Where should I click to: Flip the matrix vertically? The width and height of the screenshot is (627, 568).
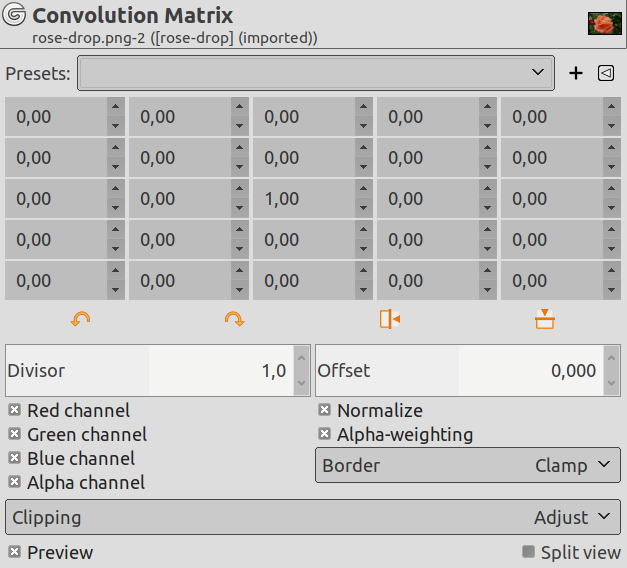pyautogui.click(x=545, y=319)
